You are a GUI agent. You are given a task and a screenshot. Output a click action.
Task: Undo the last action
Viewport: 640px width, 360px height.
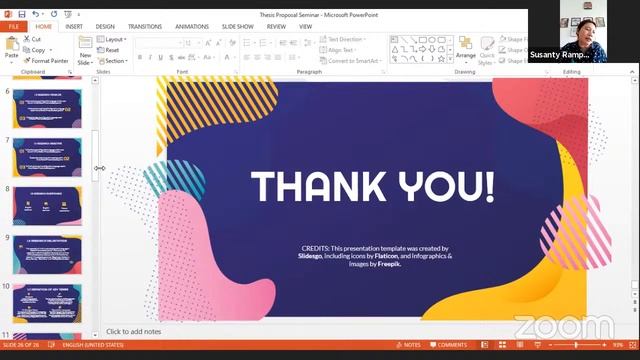[36, 14]
